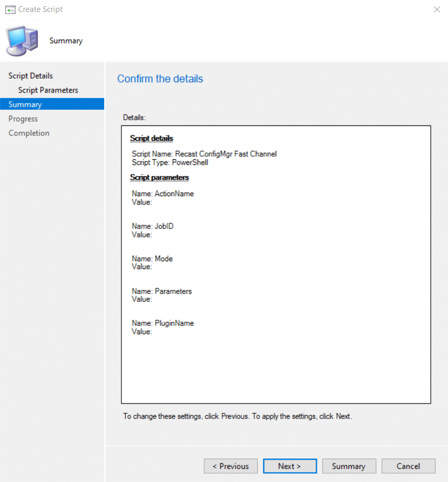
Task: Click the Script parameters heading
Action: [159, 177]
